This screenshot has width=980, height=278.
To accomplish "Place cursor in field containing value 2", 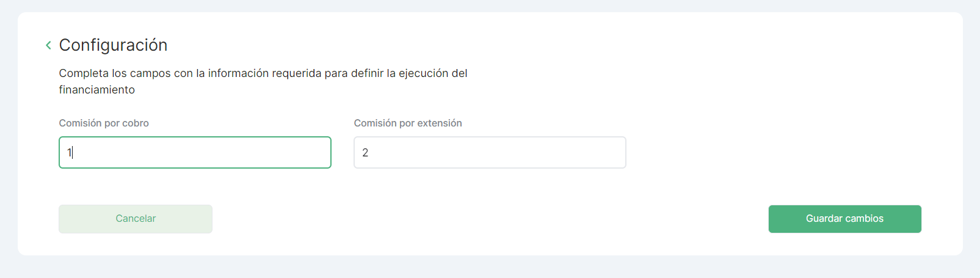I will click(x=490, y=152).
